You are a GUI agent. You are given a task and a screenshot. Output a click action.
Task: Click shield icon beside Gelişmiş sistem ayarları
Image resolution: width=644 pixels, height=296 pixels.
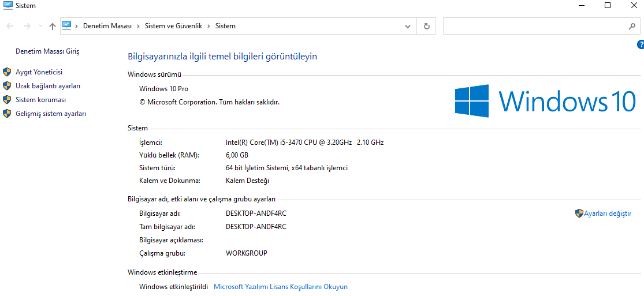(x=7, y=114)
